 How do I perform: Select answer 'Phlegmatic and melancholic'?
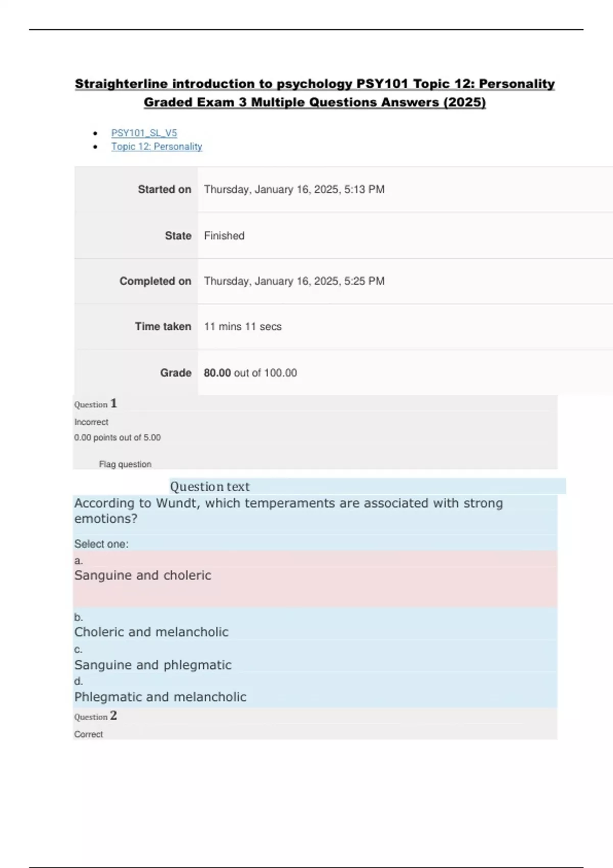tap(160, 697)
